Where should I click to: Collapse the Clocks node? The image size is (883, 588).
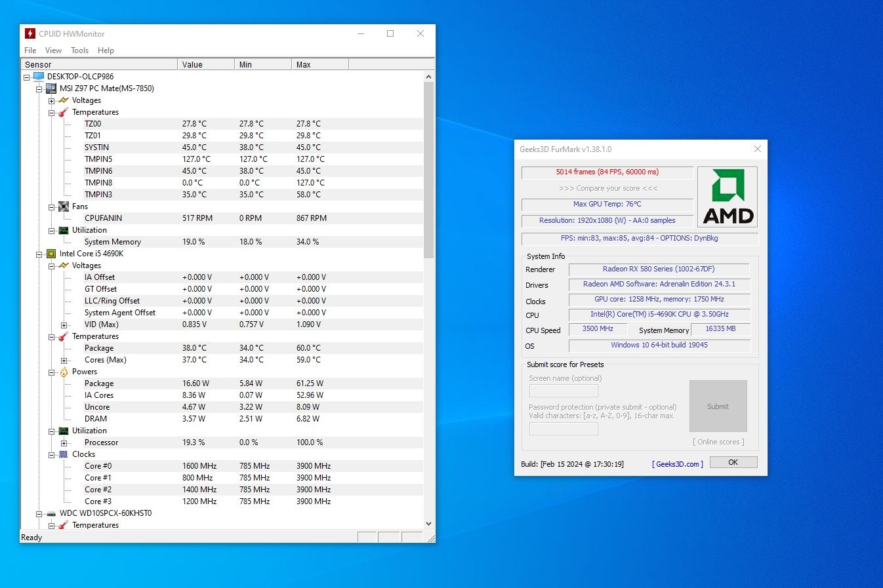pyautogui.click(x=52, y=455)
